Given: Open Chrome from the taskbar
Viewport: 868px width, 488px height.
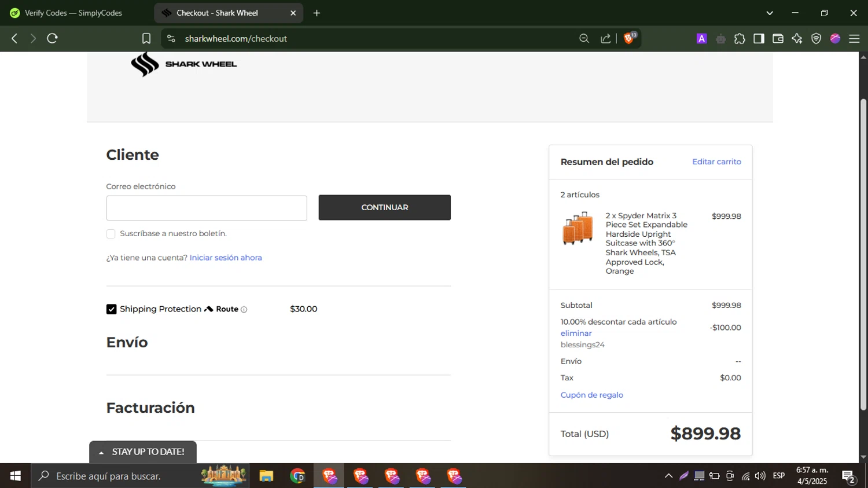Looking at the screenshot, I should coord(297,476).
